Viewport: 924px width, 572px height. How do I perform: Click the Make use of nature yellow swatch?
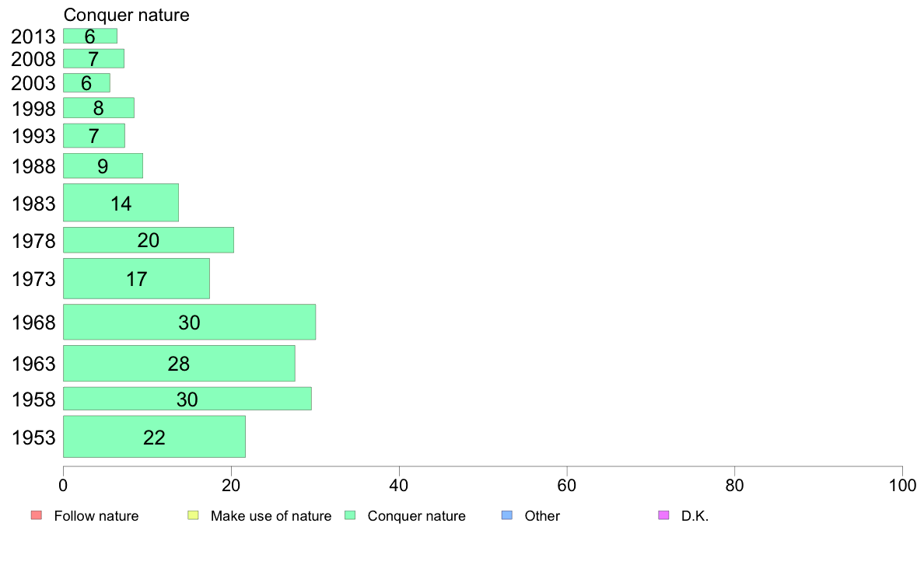193,515
